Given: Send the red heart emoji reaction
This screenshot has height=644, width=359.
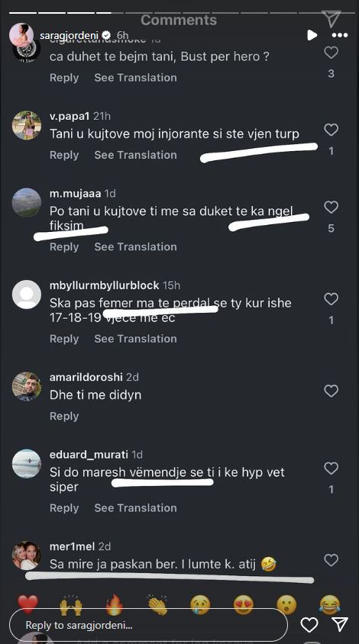Looking at the screenshot, I should tap(28, 604).
